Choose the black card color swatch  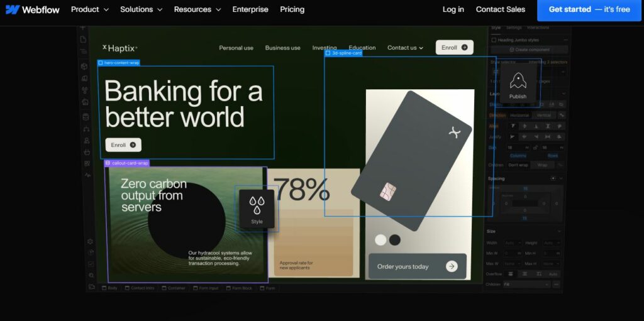tap(395, 240)
